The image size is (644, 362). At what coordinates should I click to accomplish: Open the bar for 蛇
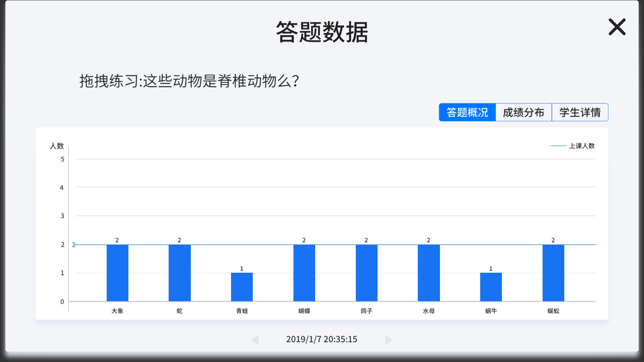point(180,271)
